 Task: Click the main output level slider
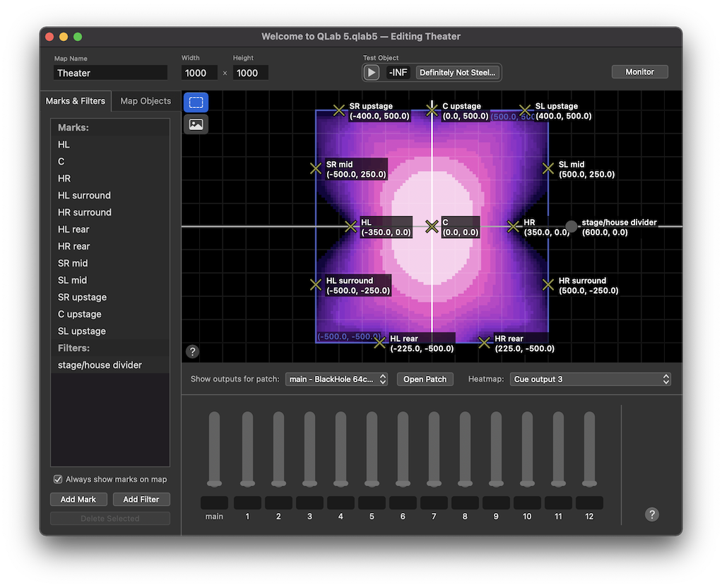(214, 449)
